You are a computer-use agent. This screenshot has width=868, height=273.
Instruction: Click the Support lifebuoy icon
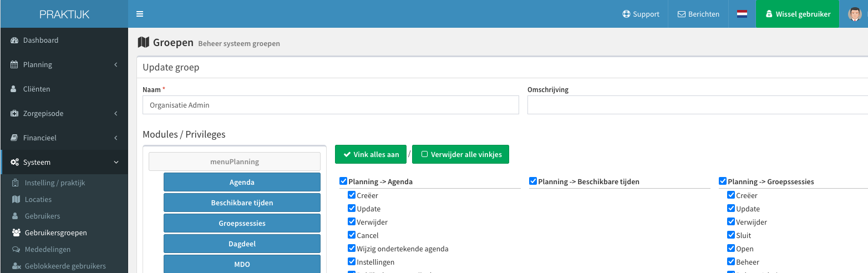click(626, 14)
